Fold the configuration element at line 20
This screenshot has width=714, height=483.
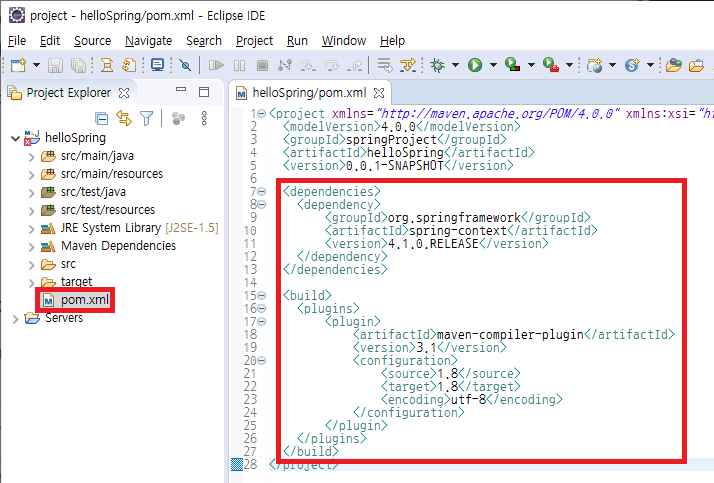point(261,361)
